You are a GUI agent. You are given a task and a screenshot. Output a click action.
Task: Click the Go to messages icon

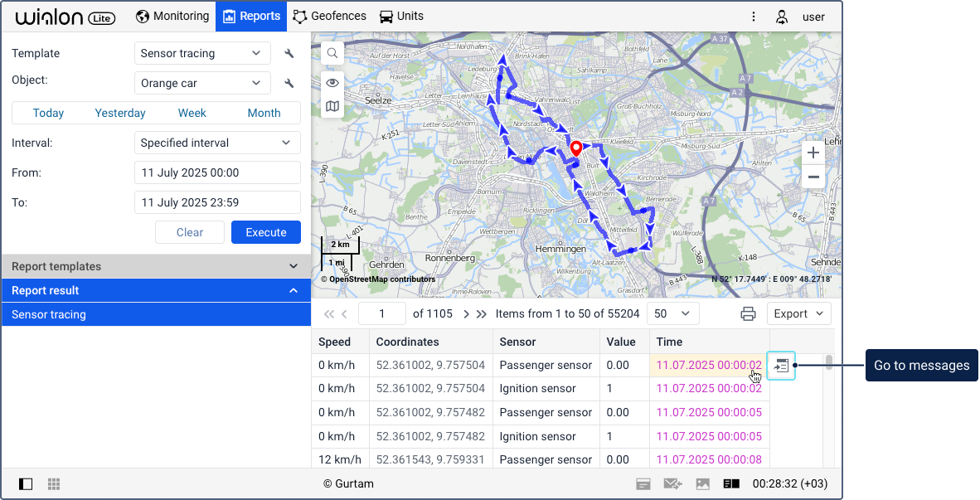click(x=781, y=366)
